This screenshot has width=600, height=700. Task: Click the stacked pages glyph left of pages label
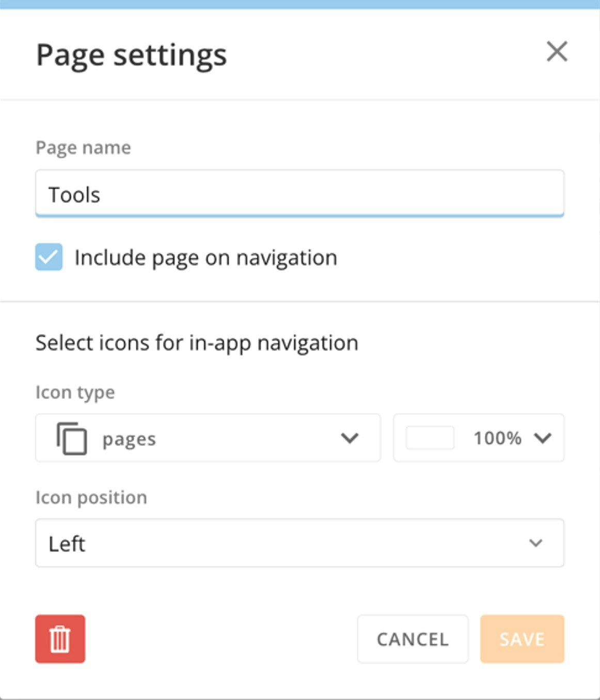(71, 438)
